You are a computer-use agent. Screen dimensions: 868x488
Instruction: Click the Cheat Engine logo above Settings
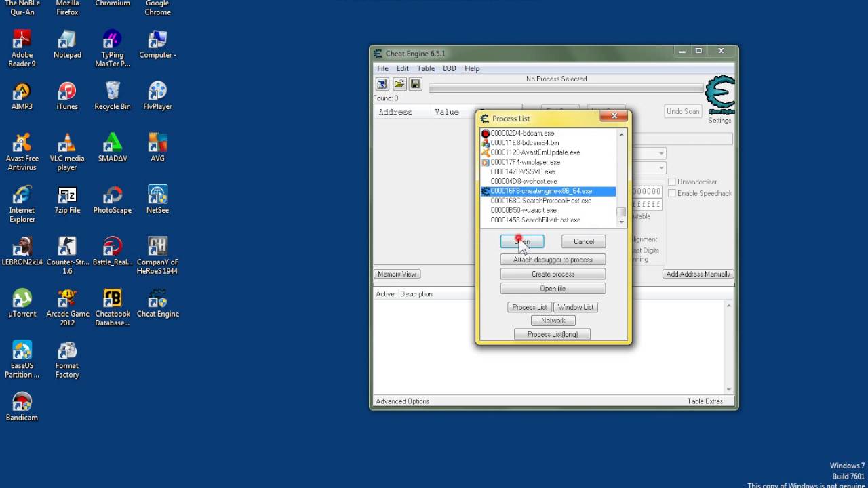[719, 95]
